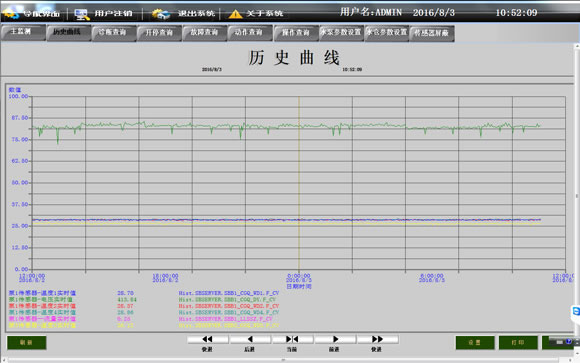This screenshot has width=580, height=363.
Task: Click the 用户注销 monitor icon
Action: (81, 14)
